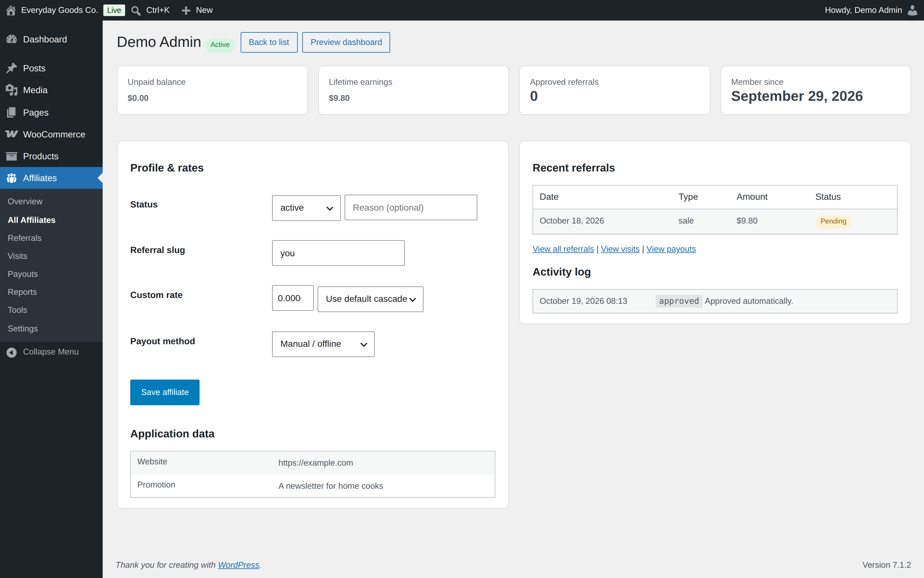Click https://example.com website value
Viewport: 924px width, 578px height.
coord(315,463)
